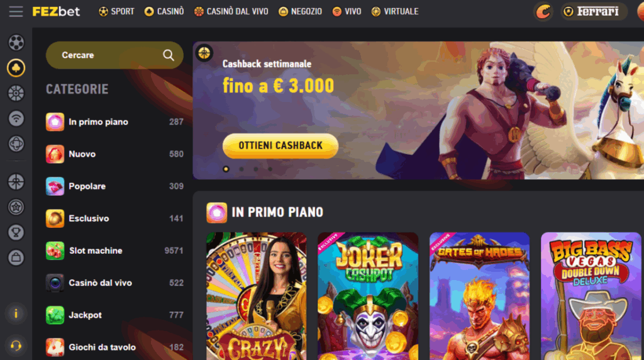
Task: Open the Casinò dal vivo top menu
Action: click(x=231, y=11)
